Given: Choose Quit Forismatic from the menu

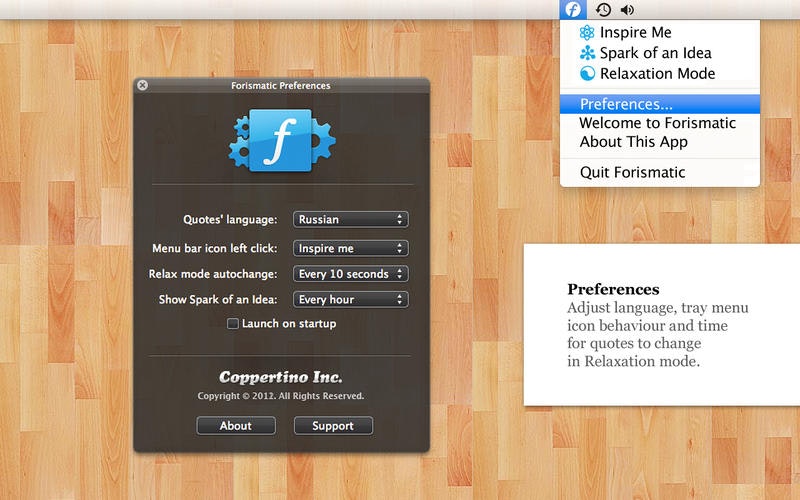Looking at the screenshot, I should click(660, 172).
